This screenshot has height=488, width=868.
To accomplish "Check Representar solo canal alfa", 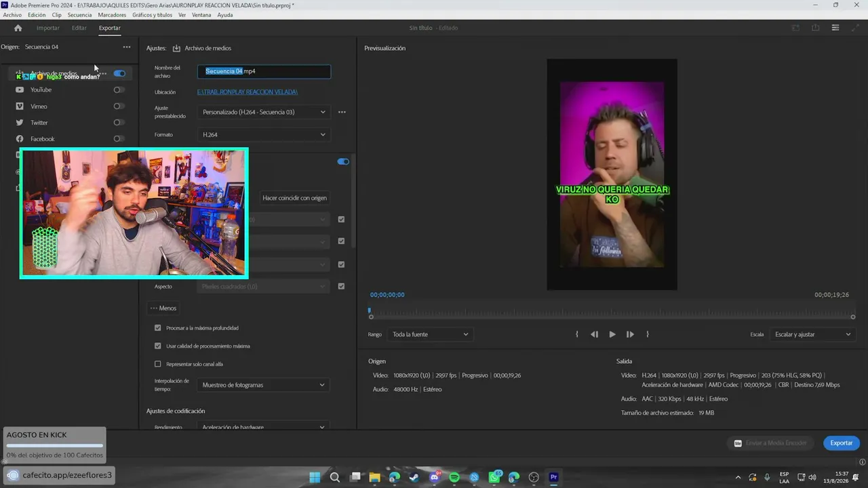I will (158, 364).
